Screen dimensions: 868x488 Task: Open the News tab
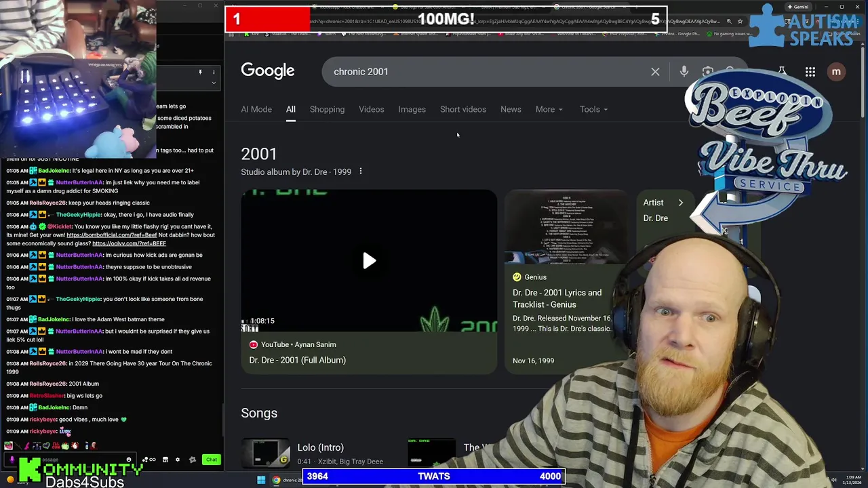(x=511, y=109)
